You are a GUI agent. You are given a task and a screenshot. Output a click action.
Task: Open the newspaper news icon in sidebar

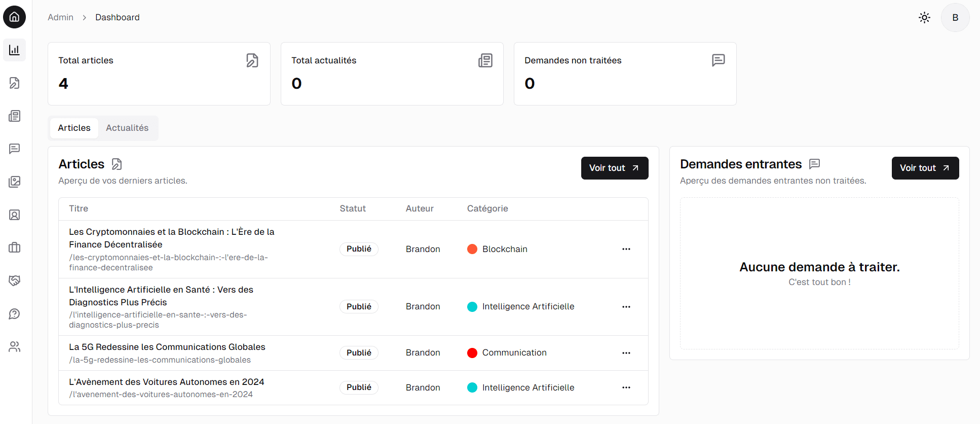pos(14,116)
